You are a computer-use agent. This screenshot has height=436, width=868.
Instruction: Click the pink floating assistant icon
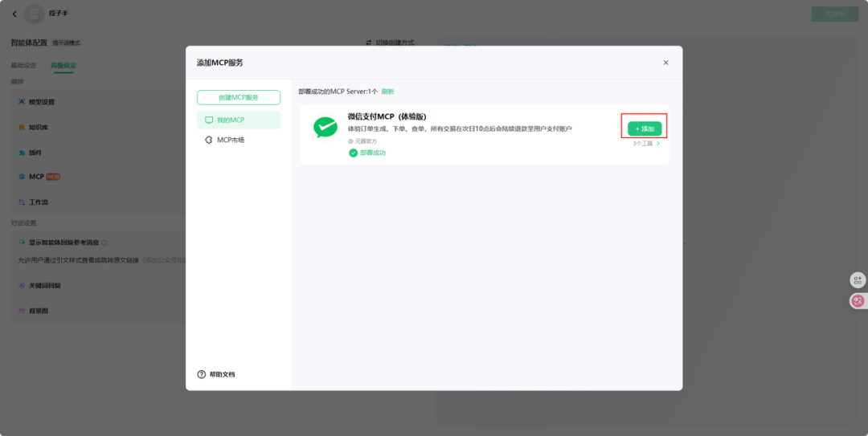(858, 301)
